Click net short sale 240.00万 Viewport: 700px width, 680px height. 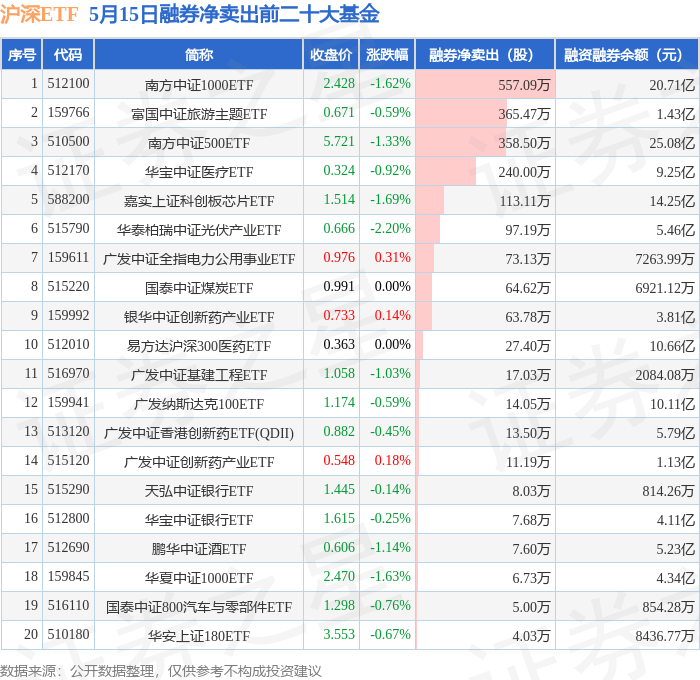pyautogui.click(x=524, y=172)
